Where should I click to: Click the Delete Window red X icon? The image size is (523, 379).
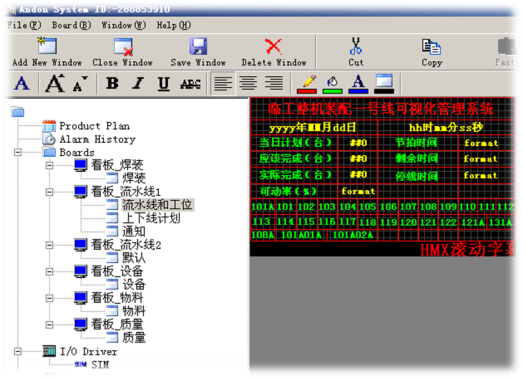[x=274, y=46]
